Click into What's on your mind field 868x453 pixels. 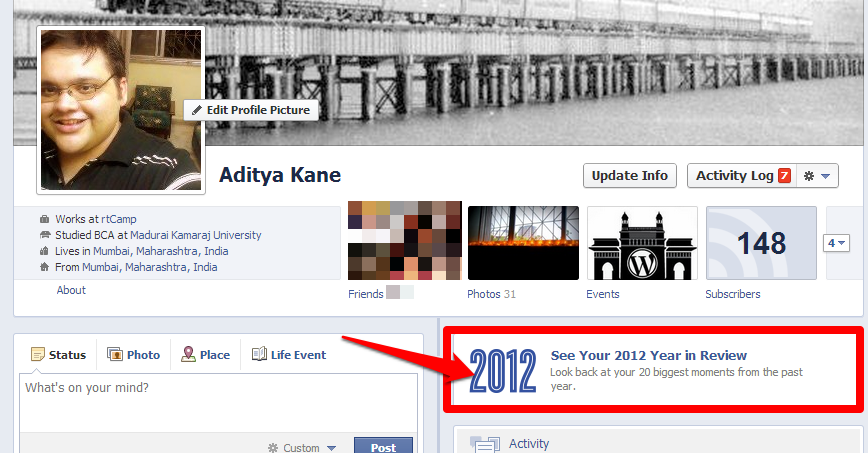click(x=219, y=403)
